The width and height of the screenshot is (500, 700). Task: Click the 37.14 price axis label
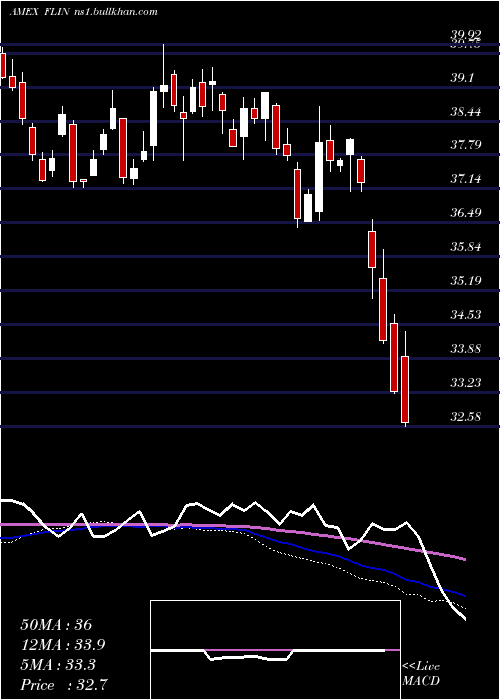coord(466,179)
